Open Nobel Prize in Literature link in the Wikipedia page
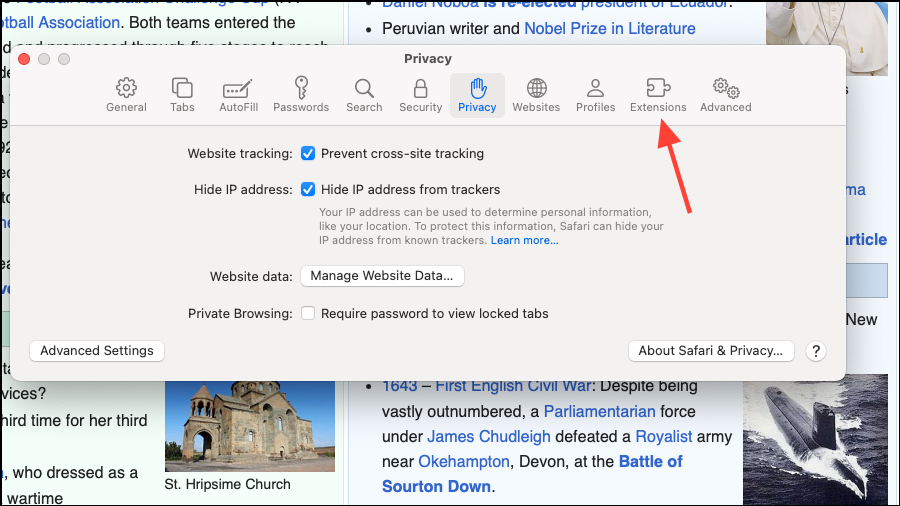 pos(610,29)
